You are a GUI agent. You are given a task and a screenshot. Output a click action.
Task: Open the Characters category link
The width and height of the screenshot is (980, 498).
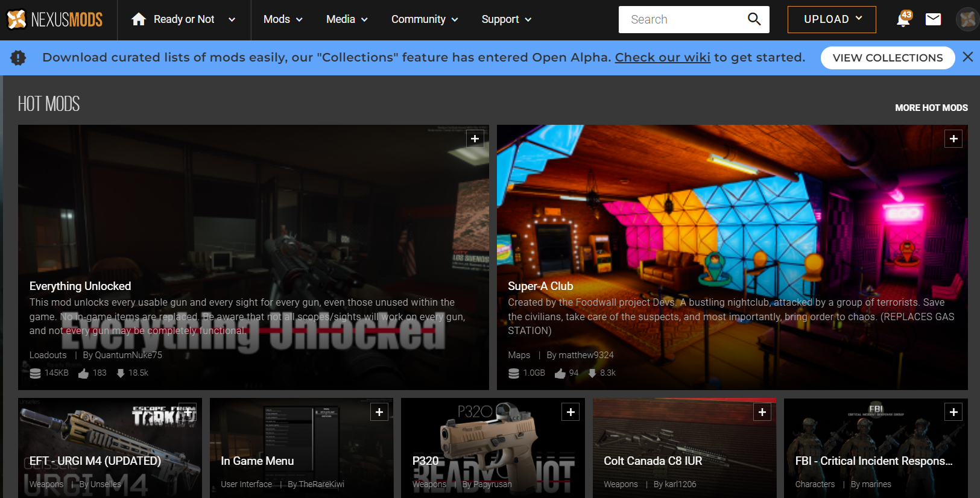point(815,484)
